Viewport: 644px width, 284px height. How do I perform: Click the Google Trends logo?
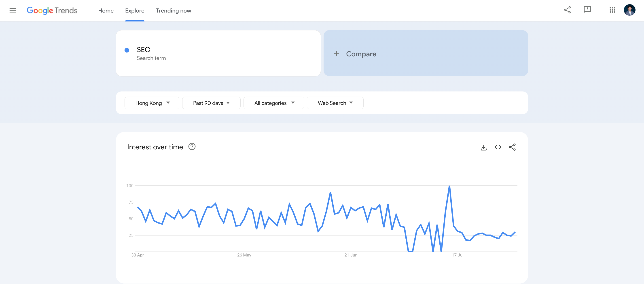(x=52, y=11)
